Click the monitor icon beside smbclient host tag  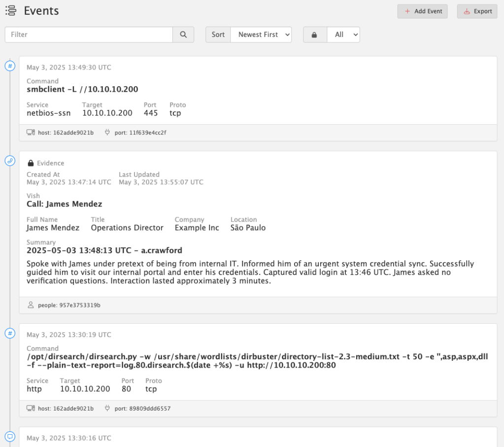coord(31,133)
